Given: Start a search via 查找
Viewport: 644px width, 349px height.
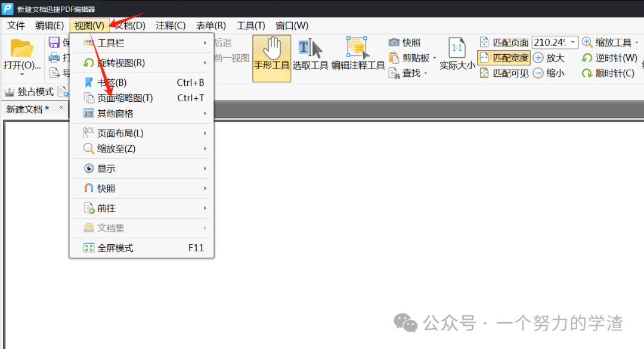Looking at the screenshot, I should (406, 72).
